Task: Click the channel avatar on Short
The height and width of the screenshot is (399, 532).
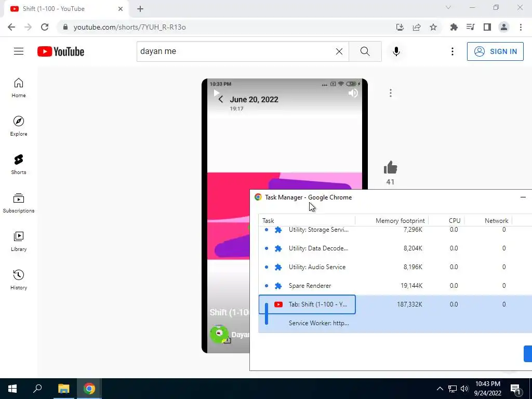Action: click(219, 334)
